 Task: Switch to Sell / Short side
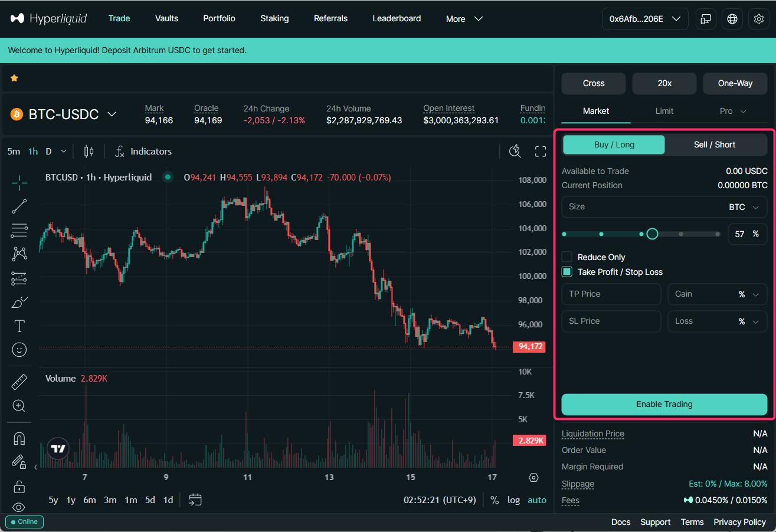click(715, 145)
